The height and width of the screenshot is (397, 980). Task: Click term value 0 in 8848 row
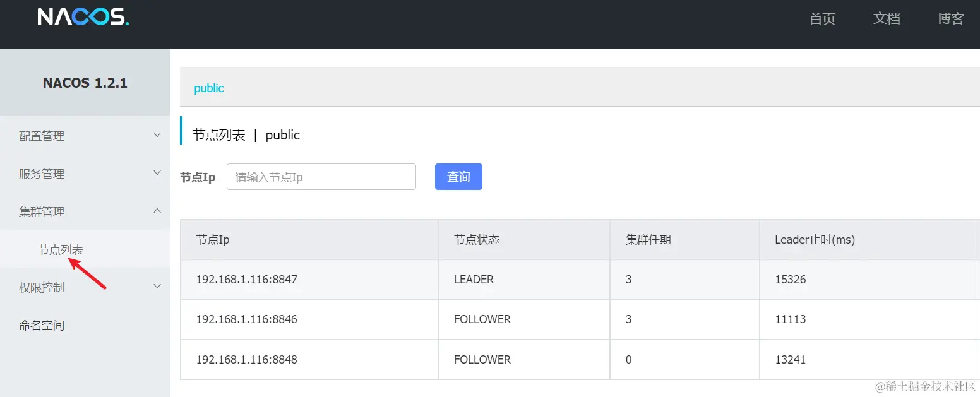(629, 360)
